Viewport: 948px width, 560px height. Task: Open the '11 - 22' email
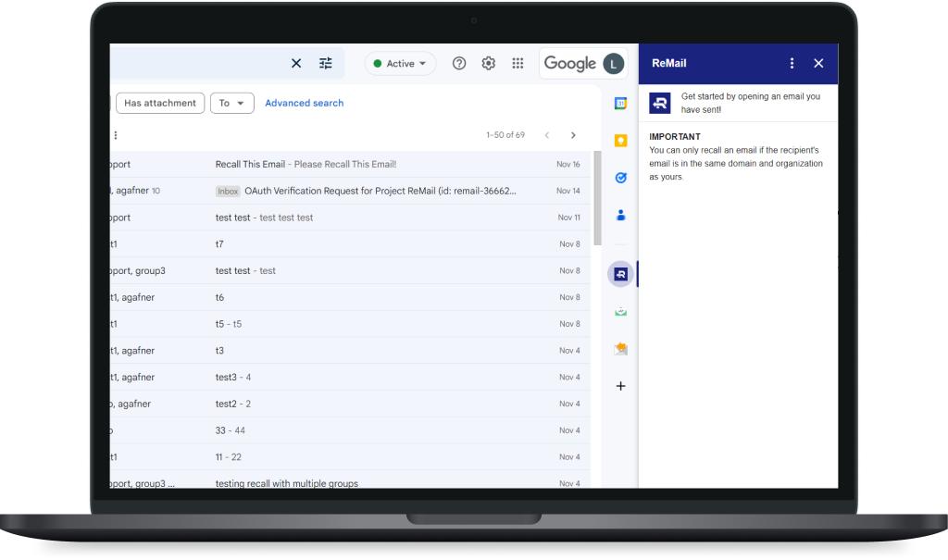tap(351, 456)
